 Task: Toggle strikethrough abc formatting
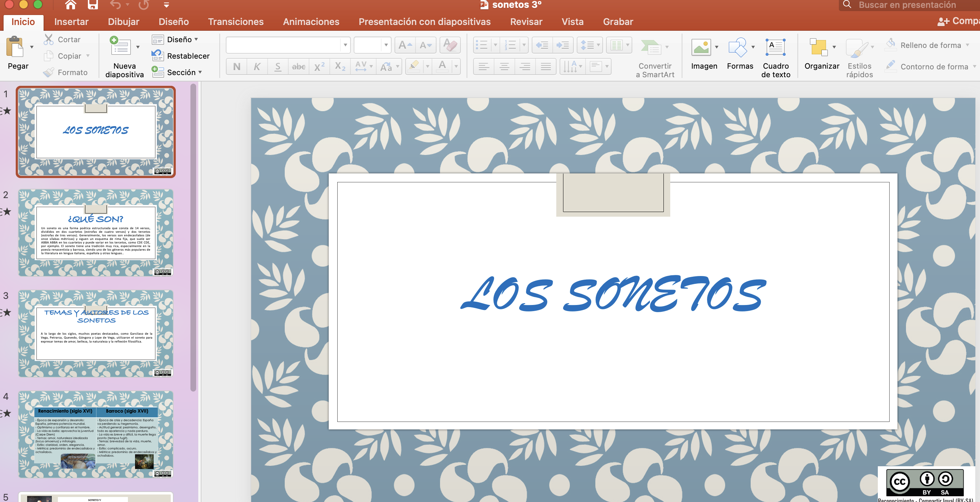[299, 67]
